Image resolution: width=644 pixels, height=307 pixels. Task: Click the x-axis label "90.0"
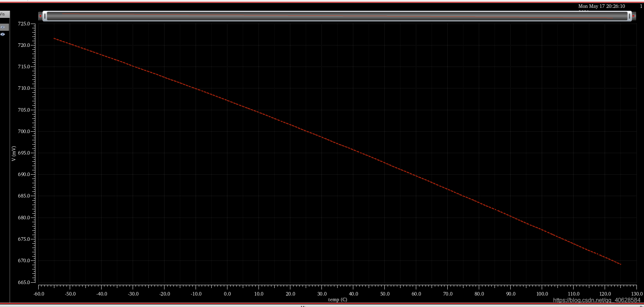511,294
